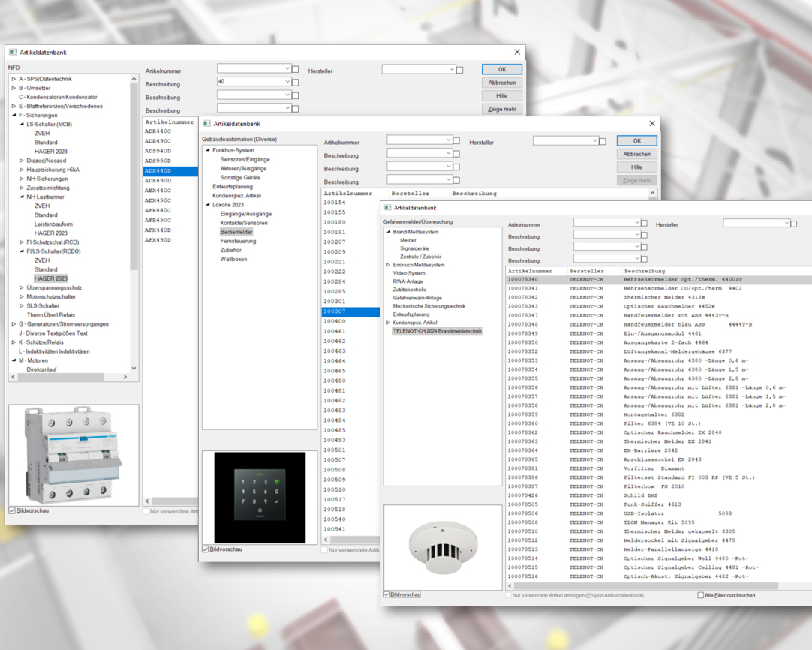Sort list by the Hersteller column header in the Gefahrenmelder dialog
Screen dimensions: 812x650
pos(586,271)
